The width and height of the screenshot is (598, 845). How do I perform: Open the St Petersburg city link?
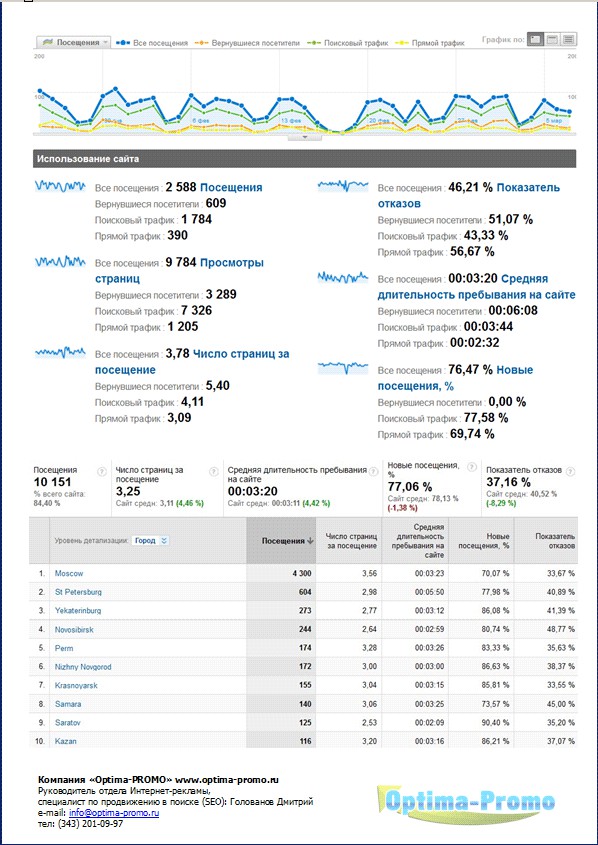(78, 592)
